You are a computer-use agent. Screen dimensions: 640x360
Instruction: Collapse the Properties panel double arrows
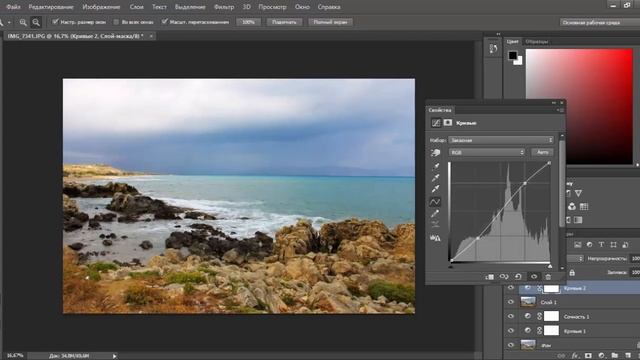[554, 103]
